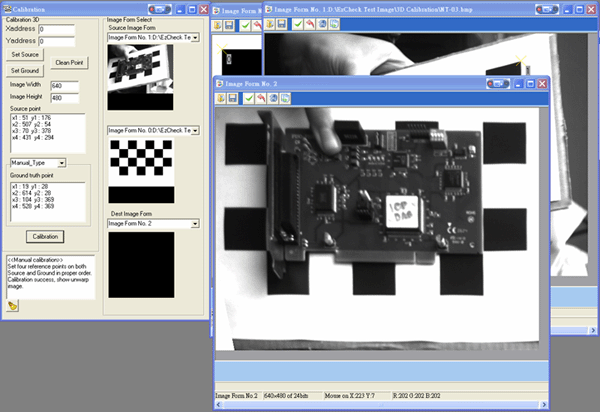Click '<<Manual calibration>>' message text
Screen dimensions: 600x412
[35, 260]
